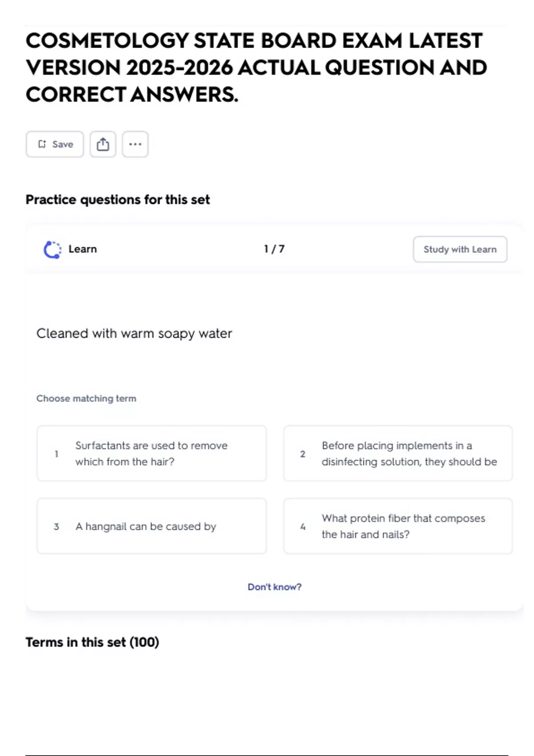
Task: Click the number 3 badge on the hangnail card
Action: click(57, 527)
